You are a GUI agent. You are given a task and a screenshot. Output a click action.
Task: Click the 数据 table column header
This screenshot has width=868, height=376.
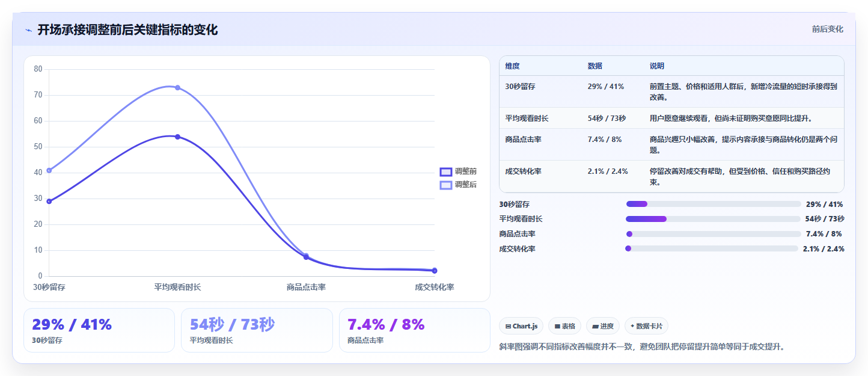point(595,66)
